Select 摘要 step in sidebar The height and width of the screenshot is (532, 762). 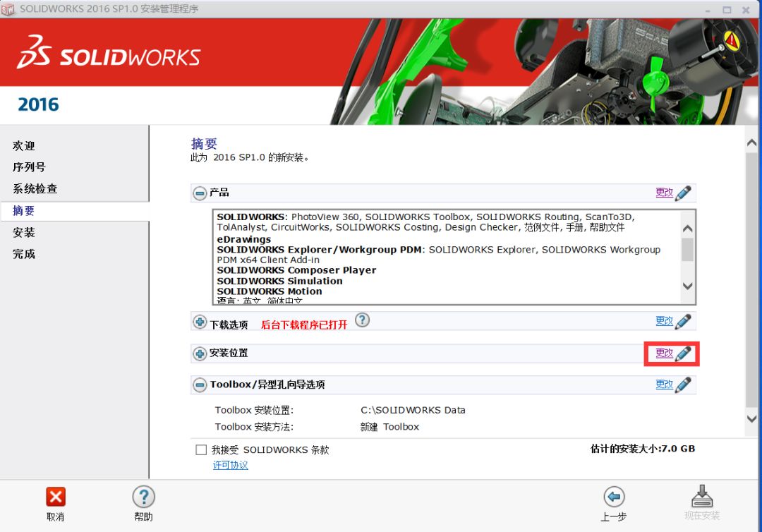23,211
